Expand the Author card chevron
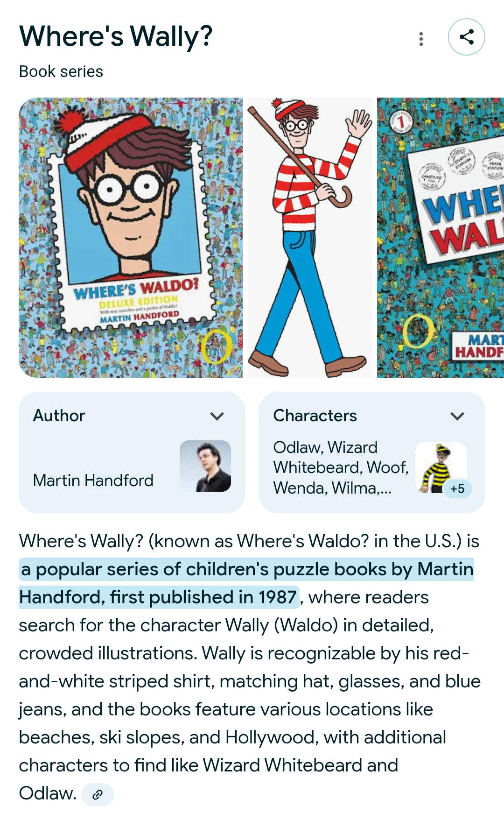 (217, 416)
